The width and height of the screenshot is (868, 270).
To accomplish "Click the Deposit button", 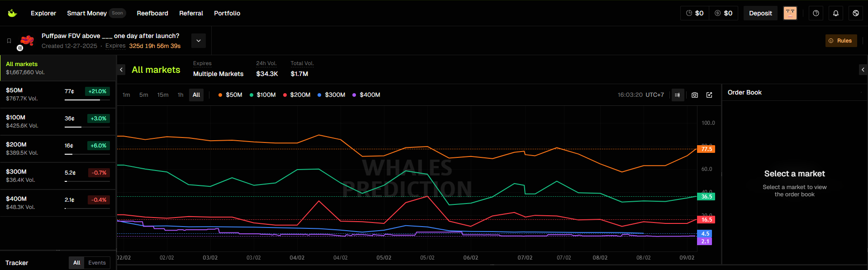I will [760, 13].
